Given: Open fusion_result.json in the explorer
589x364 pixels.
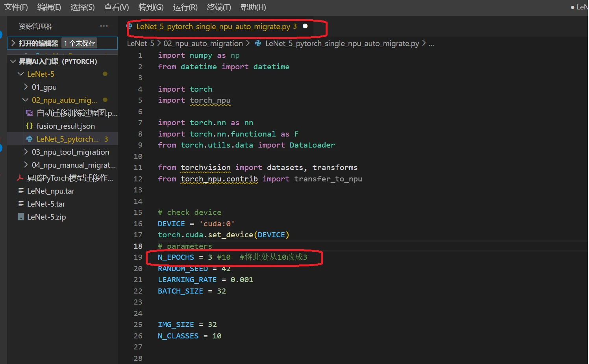Looking at the screenshot, I should click(x=66, y=126).
